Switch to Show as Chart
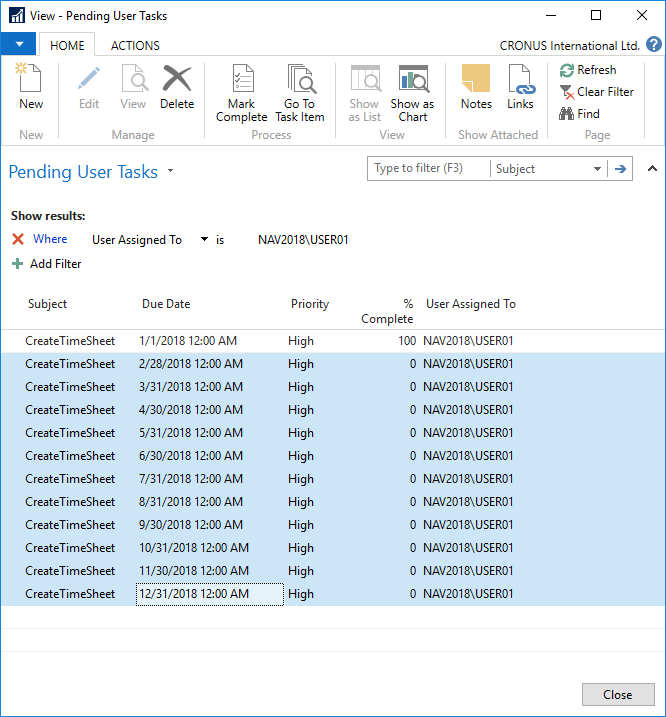The width and height of the screenshot is (666, 717). [412, 93]
